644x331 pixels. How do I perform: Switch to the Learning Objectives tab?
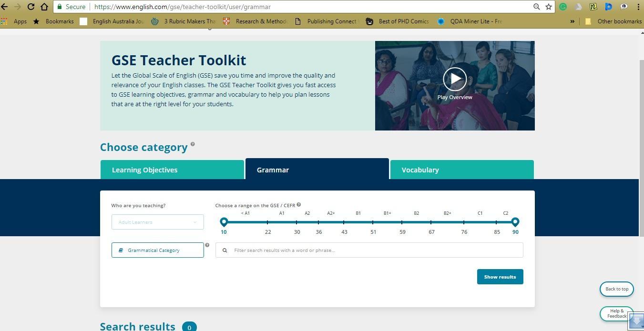pyautogui.click(x=172, y=170)
